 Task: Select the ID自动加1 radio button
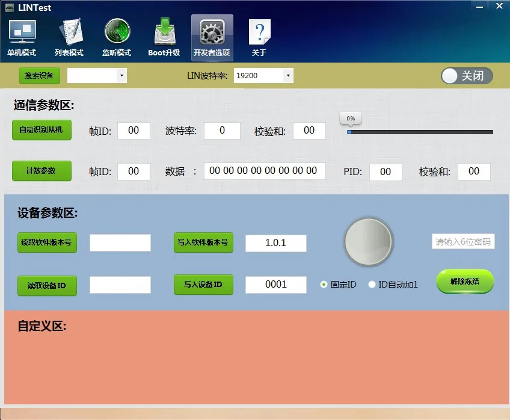coord(372,285)
